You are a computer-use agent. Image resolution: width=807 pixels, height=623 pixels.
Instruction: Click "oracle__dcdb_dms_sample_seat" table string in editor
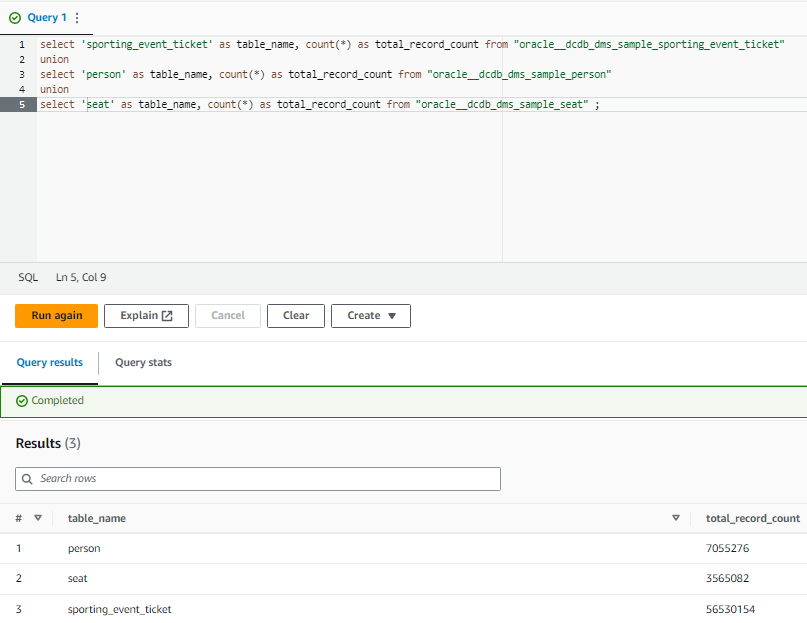pyautogui.click(x=502, y=105)
